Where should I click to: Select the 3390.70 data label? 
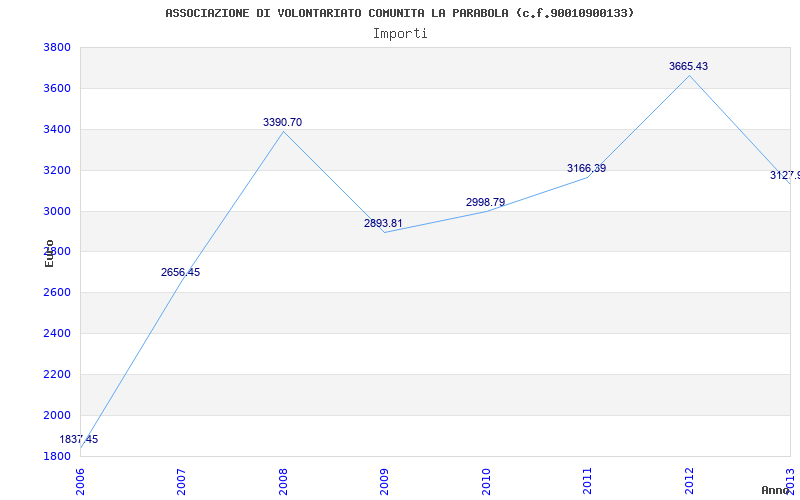[283, 122]
